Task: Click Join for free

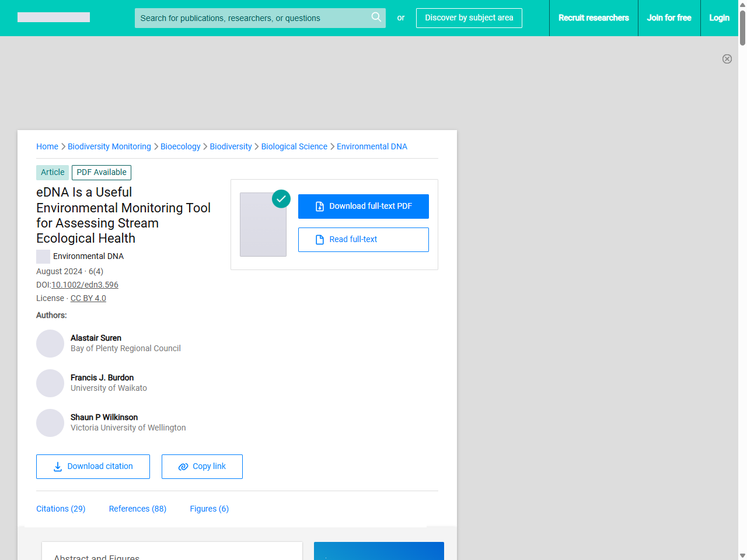Action: 669,18
